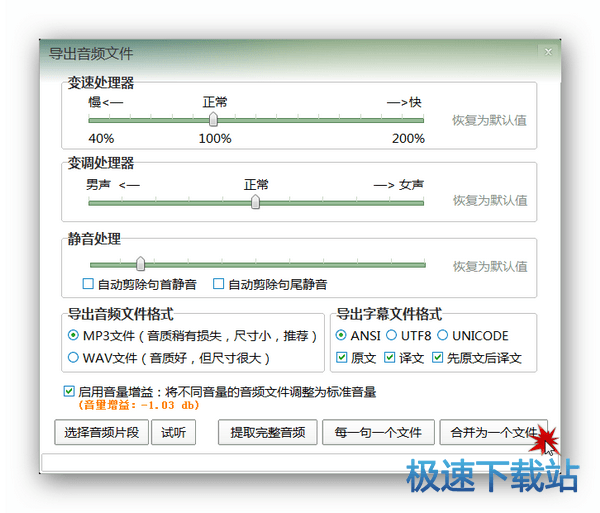Click the 200% speed label
Viewport: 600px width, 513px height.
[x=408, y=138]
